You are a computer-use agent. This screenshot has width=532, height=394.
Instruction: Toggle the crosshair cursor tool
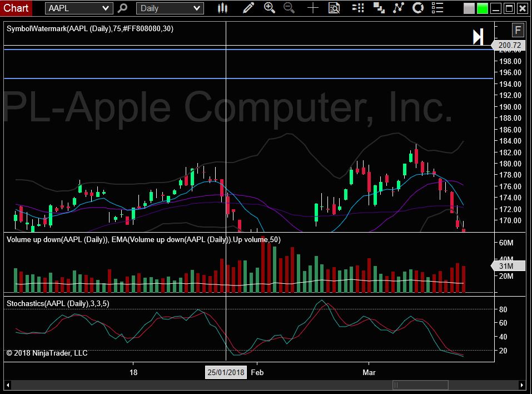(313, 8)
